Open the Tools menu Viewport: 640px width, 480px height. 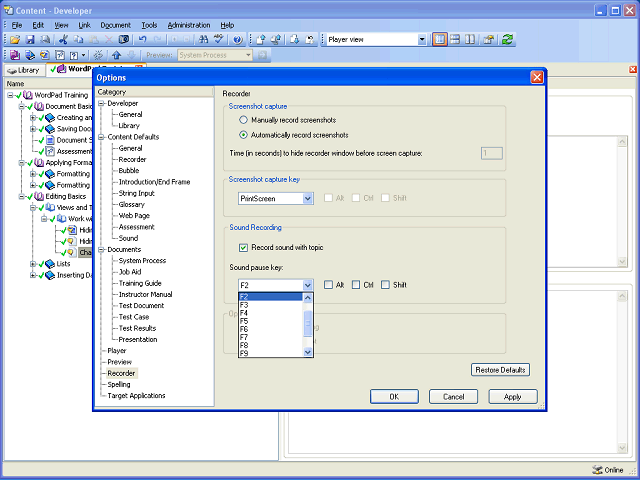click(149, 25)
